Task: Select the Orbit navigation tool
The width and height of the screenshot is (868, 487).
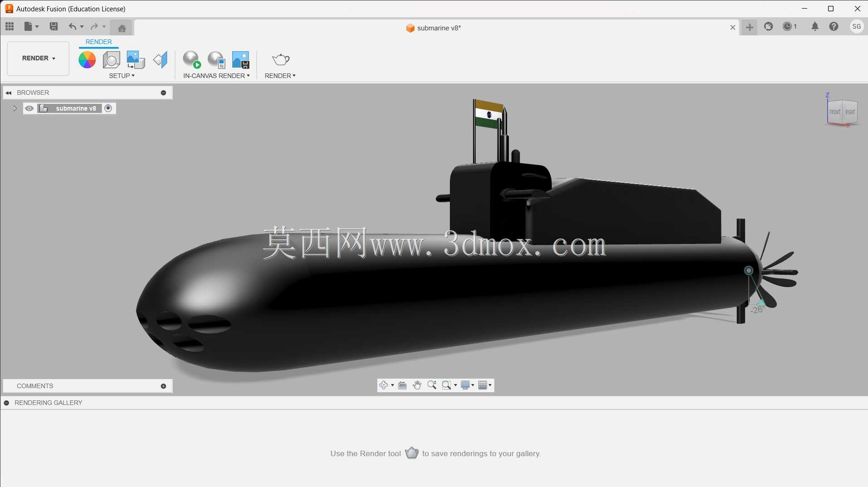Action: pyautogui.click(x=384, y=385)
